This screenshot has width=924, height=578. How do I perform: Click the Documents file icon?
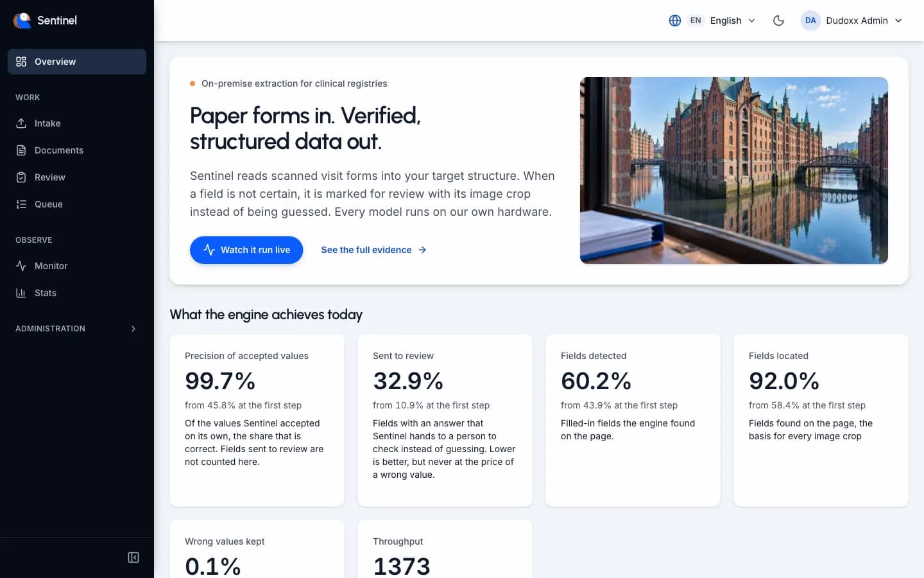coord(21,150)
